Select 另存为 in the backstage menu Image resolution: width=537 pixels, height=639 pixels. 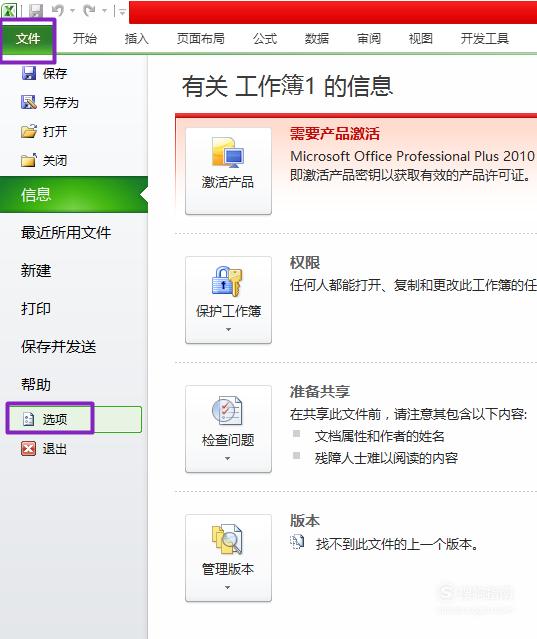click(61, 102)
